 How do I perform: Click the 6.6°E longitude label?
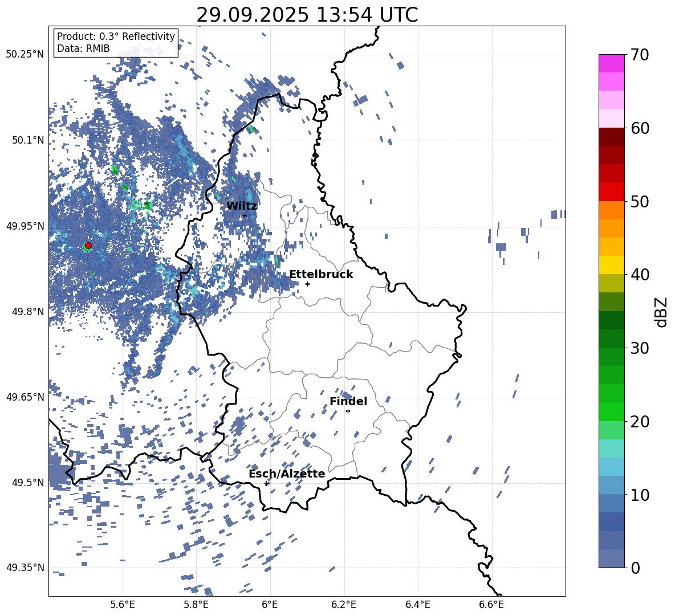[x=491, y=605]
